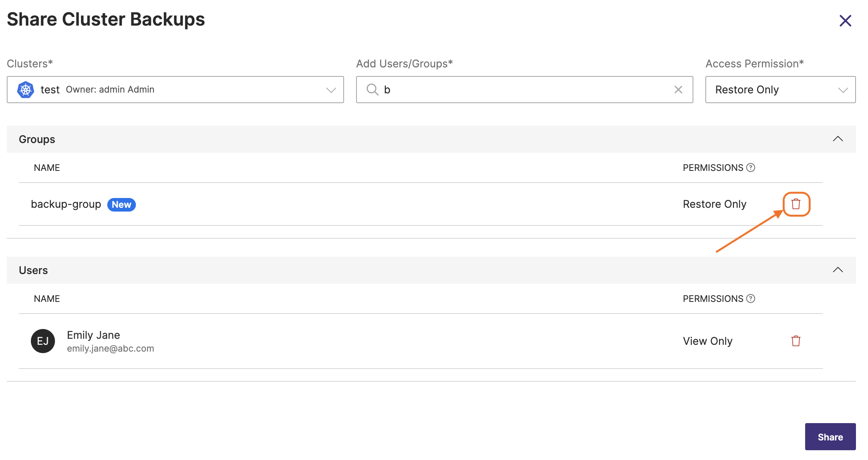
Task: Click the New badge beside backup-group
Action: point(121,204)
